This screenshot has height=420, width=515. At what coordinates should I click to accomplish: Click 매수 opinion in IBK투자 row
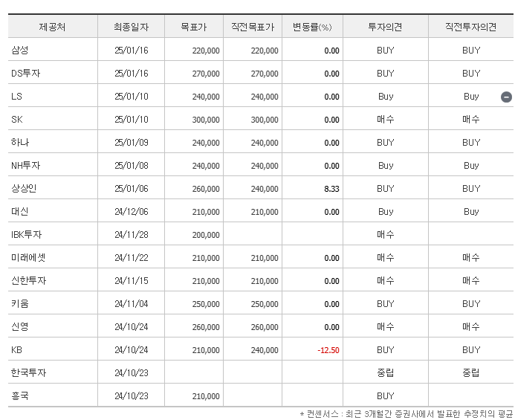tap(385, 234)
